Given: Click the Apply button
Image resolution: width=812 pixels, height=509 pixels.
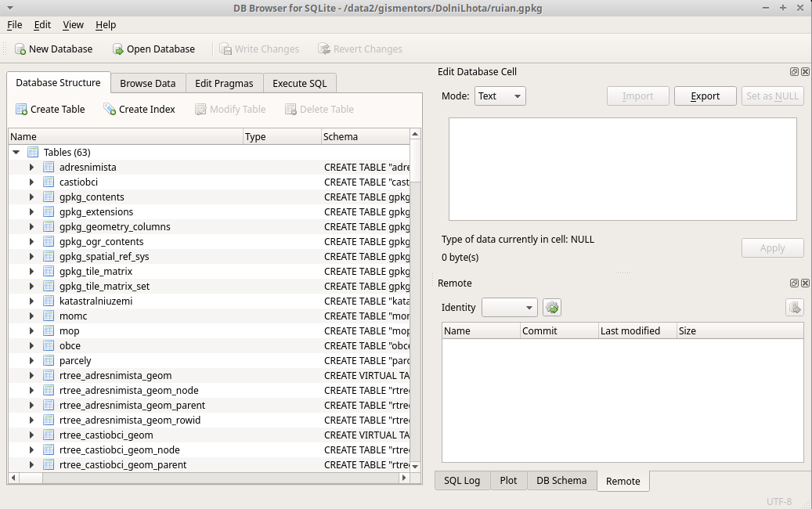Looking at the screenshot, I should (773, 248).
